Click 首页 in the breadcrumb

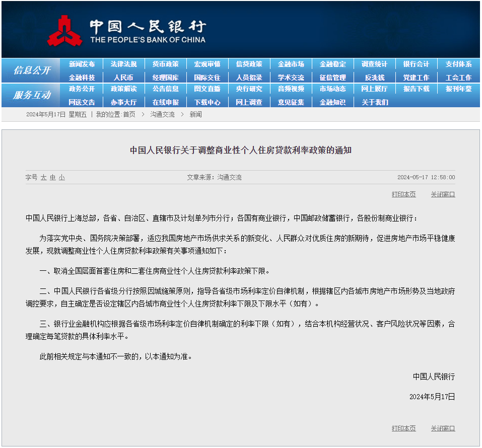[x=129, y=114]
